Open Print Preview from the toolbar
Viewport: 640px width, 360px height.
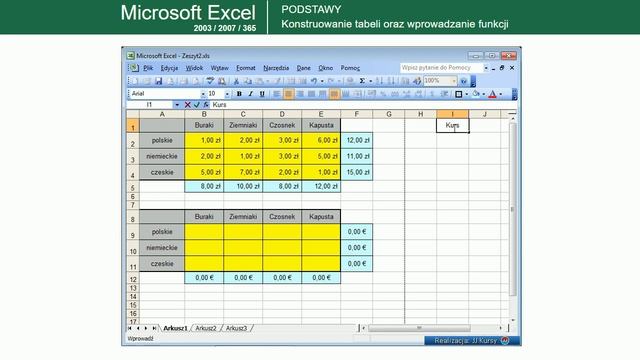click(196, 81)
